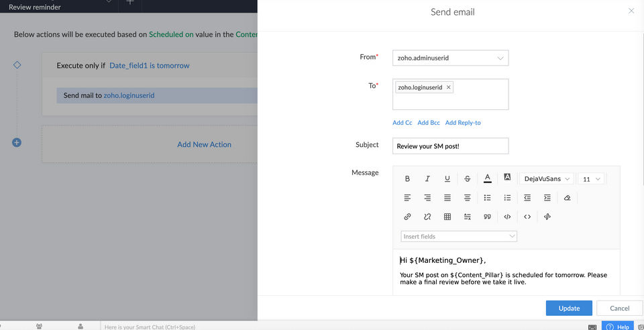Apply blockquote formatting
This screenshot has height=330, width=644.
coord(488,217)
